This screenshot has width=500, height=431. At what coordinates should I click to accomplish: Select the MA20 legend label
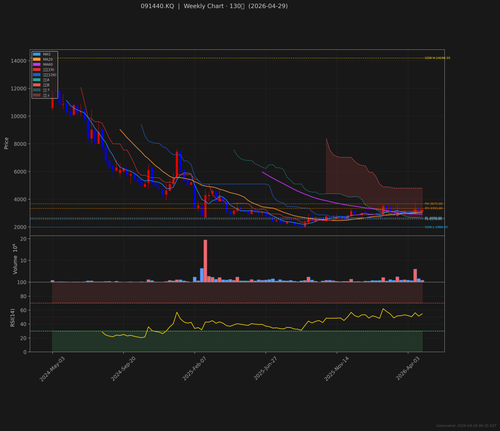tap(48, 59)
